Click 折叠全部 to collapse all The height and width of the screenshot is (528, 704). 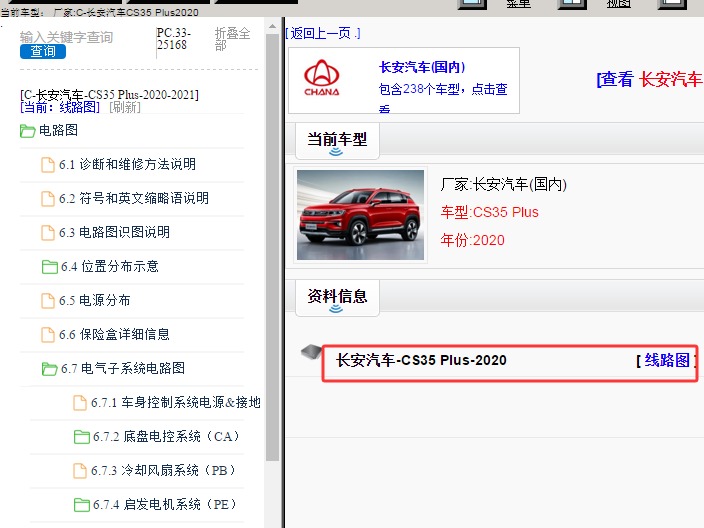click(x=232, y=39)
